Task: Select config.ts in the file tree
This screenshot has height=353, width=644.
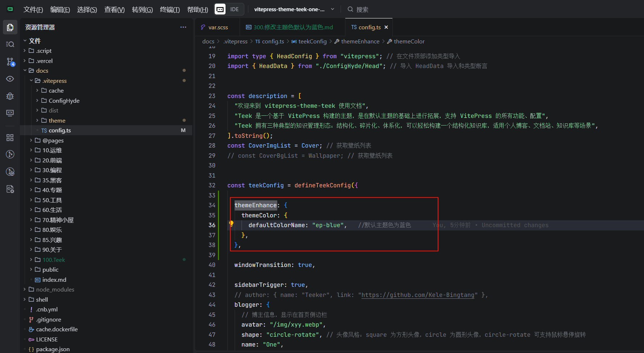Action: [106, 131]
